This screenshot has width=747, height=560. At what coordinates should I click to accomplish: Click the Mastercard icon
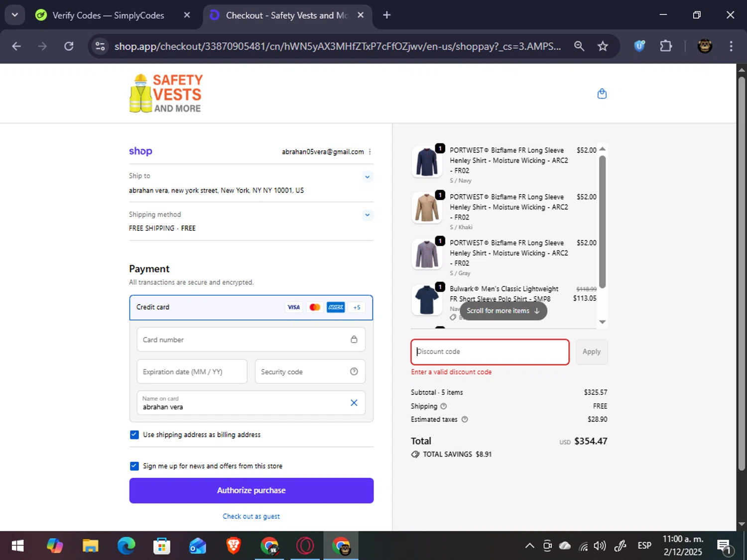315,307
